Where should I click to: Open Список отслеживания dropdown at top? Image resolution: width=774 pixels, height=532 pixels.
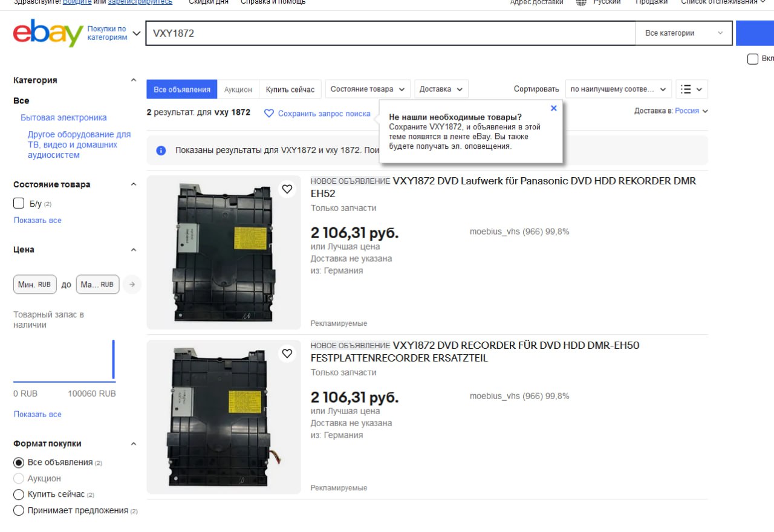click(x=722, y=2)
